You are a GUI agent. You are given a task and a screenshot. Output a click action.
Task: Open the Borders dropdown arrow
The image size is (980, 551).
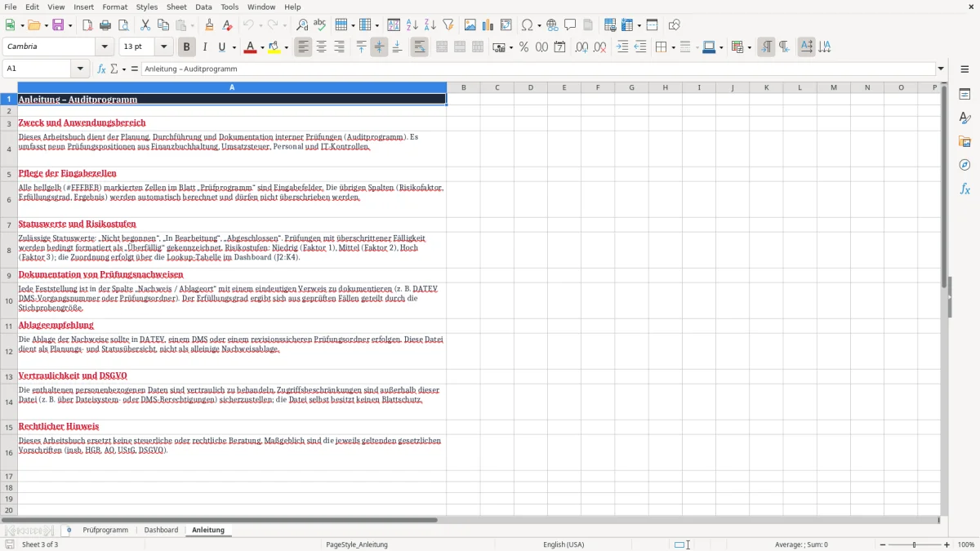pyautogui.click(x=673, y=47)
